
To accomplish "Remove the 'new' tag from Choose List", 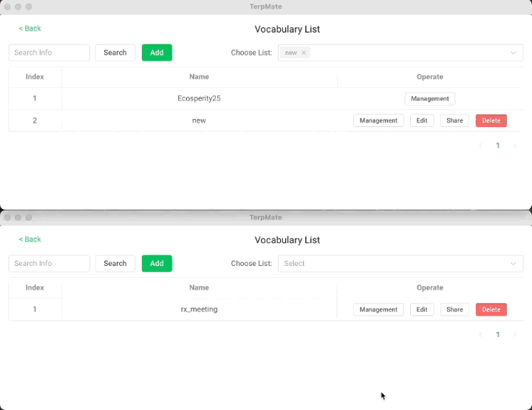I will click(304, 52).
